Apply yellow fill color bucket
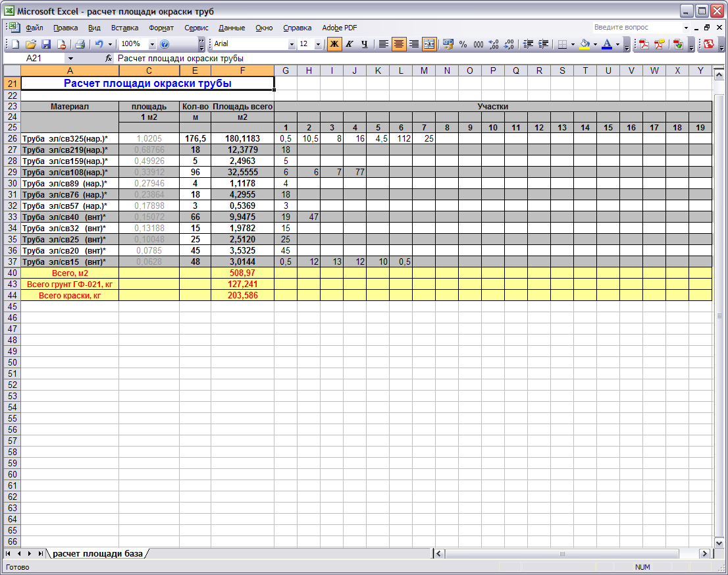The height and width of the screenshot is (575, 728). coord(585,44)
